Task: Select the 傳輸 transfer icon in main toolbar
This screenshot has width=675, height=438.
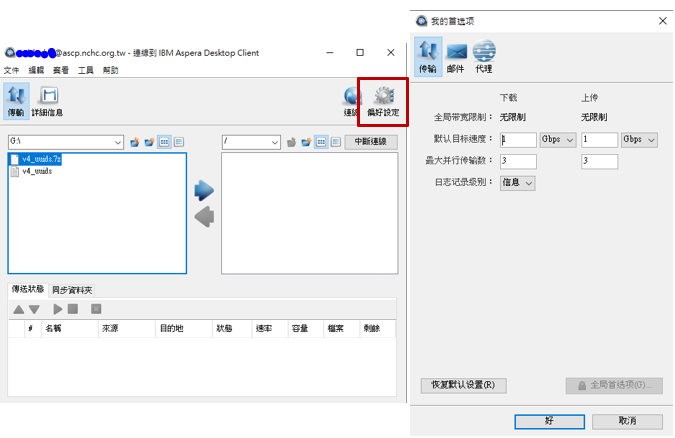Action: click(16, 100)
